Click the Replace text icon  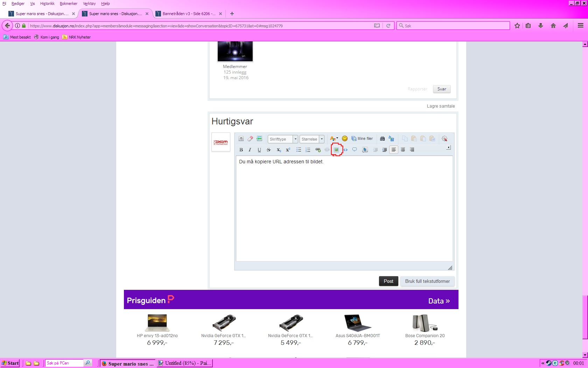click(x=391, y=138)
